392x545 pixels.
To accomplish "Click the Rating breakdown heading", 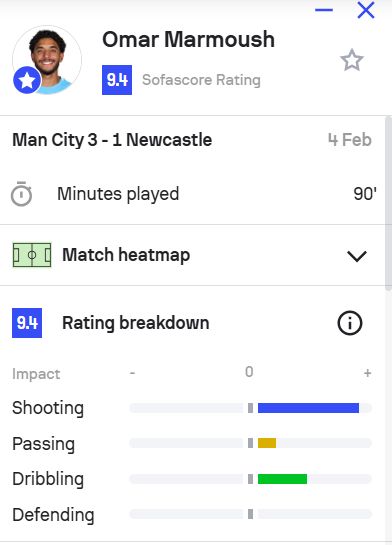I will tap(136, 323).
